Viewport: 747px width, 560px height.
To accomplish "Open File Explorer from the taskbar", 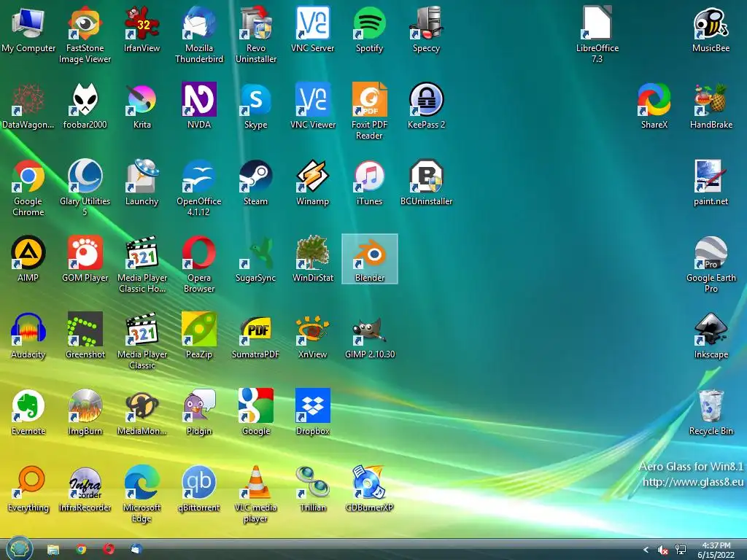I will coord(53,550).
